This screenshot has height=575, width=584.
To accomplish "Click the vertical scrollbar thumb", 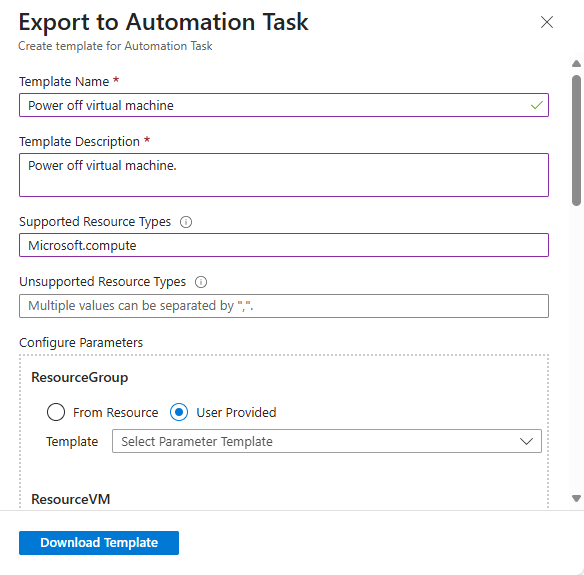I will [x=576, y=140].
